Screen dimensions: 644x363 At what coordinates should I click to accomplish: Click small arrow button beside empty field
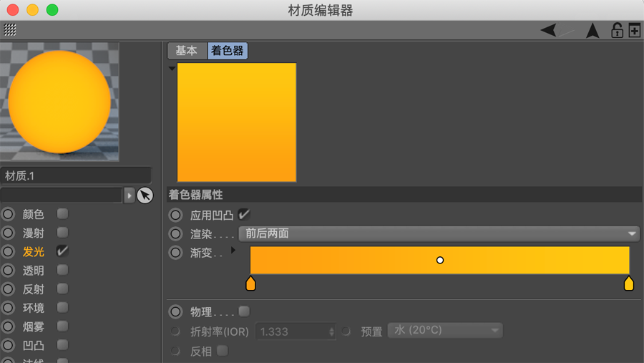[129, 195]
